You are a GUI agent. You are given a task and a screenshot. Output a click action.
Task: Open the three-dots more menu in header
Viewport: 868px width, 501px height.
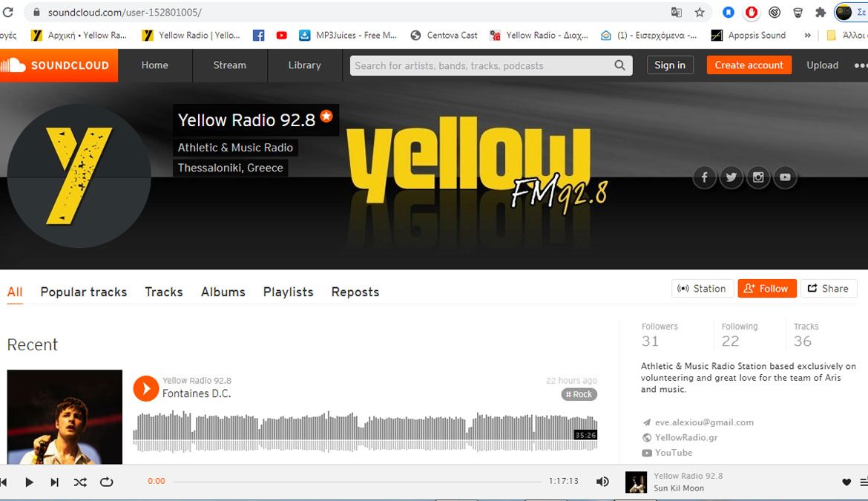click(x=860, y=65)
